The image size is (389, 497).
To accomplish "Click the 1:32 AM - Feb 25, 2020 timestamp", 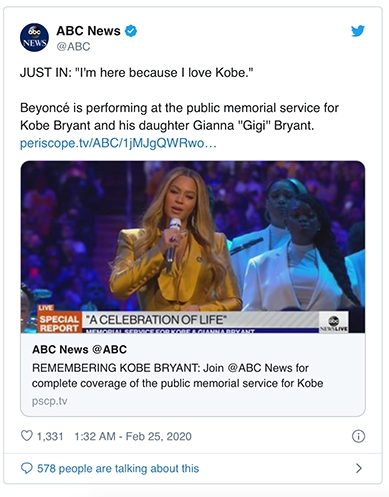I will coord(133,436).
